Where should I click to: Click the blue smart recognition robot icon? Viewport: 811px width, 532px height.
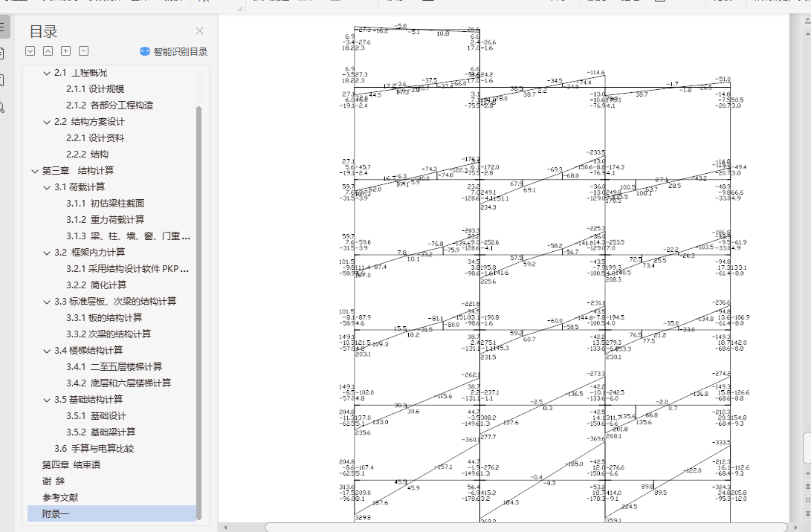pyautogui.click(x=145, y=51)
